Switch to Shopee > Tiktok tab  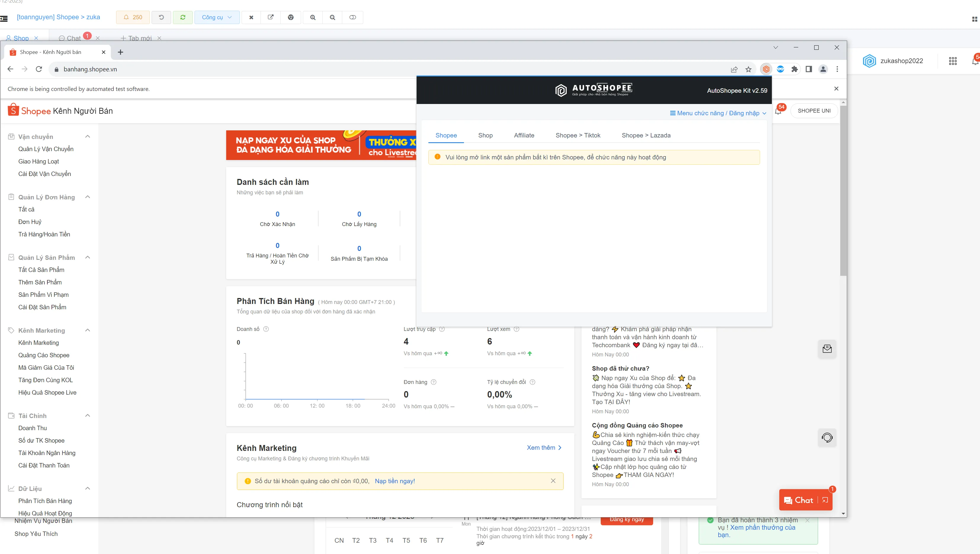click(578, 135)
